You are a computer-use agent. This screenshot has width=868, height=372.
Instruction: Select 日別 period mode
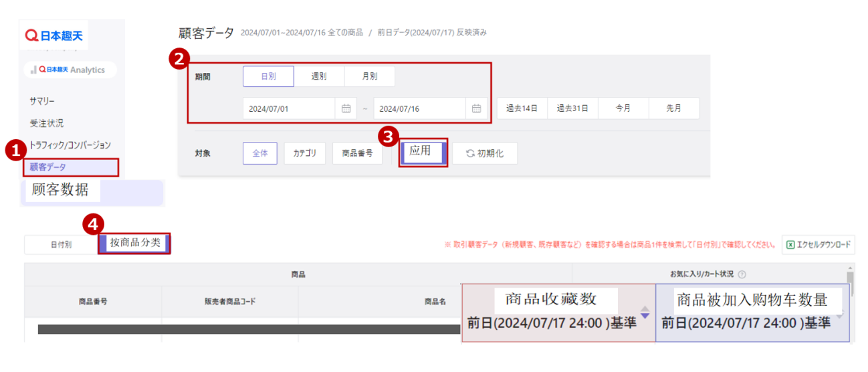coord(268,76)
